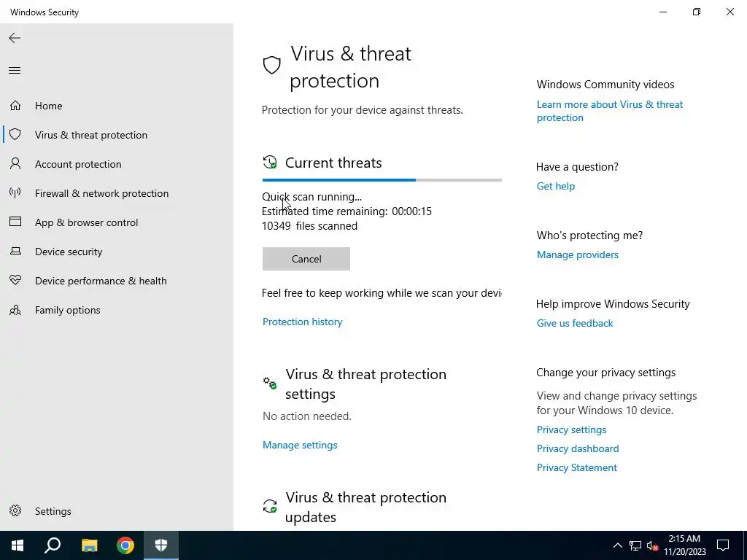
Task: Open Privacy dashboard link
Action: (578, 448)
